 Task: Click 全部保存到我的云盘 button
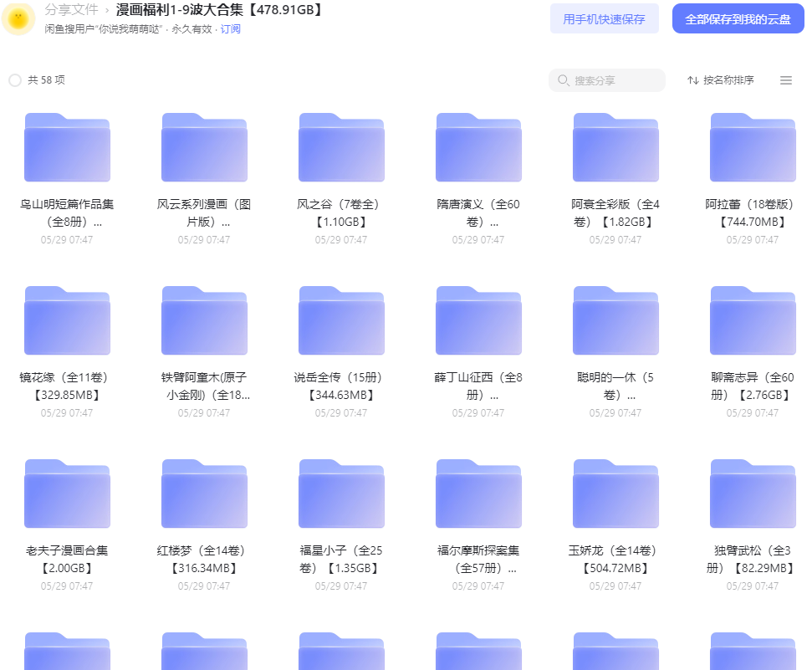pyautogui.click(x=738, y=19)
